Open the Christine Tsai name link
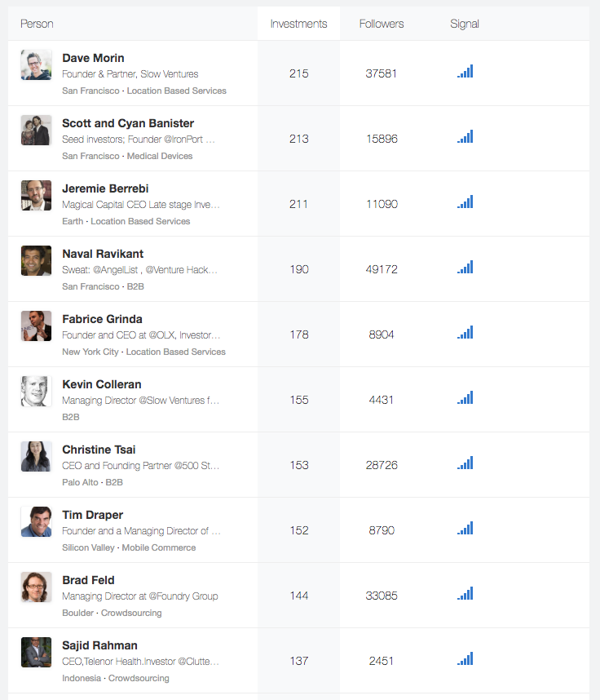 [x=99, y=450]
